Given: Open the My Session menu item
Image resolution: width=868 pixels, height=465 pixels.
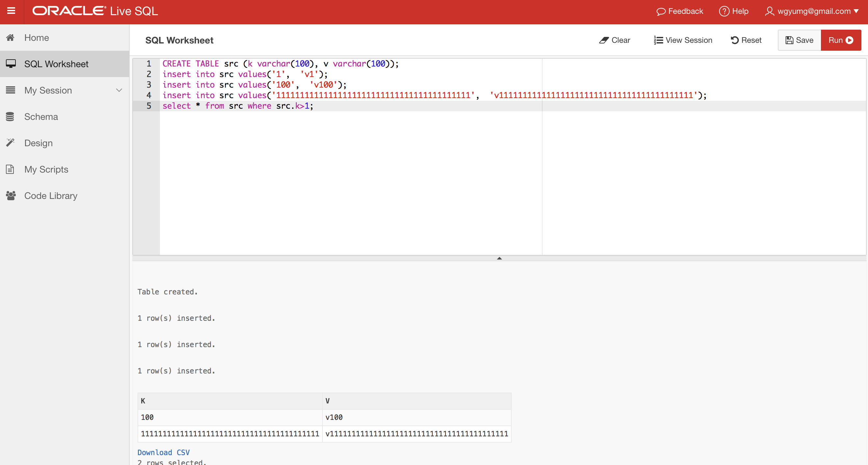Looking at the screenshot, I should (48, 90).
